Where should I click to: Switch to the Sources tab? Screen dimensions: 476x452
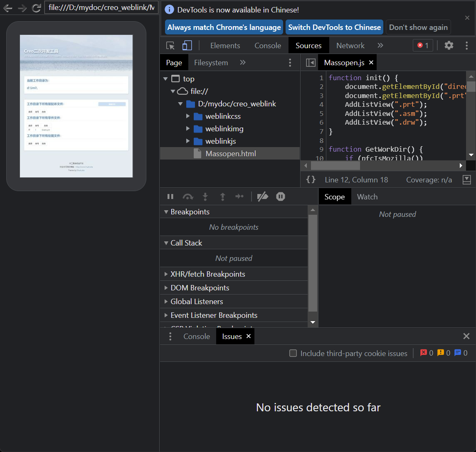[x=308, y=46]
